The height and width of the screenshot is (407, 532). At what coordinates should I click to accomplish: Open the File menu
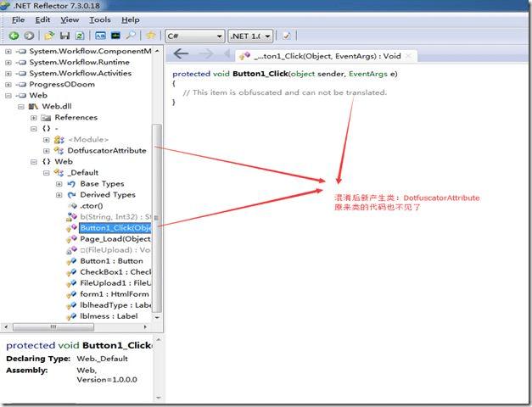pyautogui.click(x=18, y=20)
